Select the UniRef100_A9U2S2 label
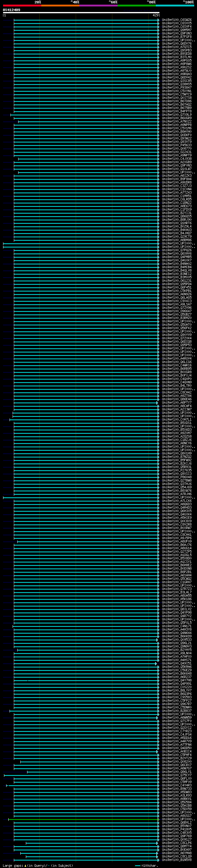This screenshot has height=868, width=197. pyautogui.click(x=177, y=67)
